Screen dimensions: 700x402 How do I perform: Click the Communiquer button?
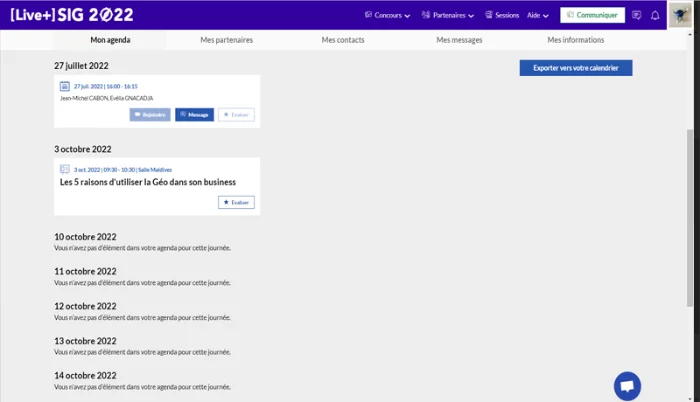point(592,15)
